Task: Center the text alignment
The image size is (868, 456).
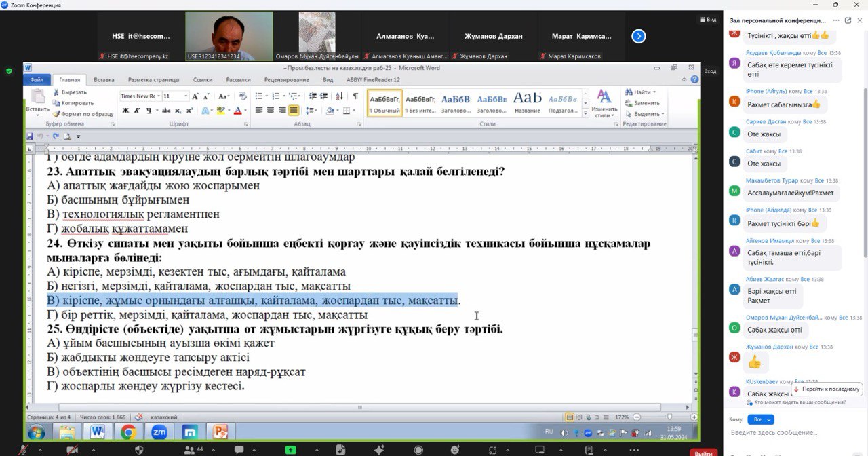Action: [271, 110]
